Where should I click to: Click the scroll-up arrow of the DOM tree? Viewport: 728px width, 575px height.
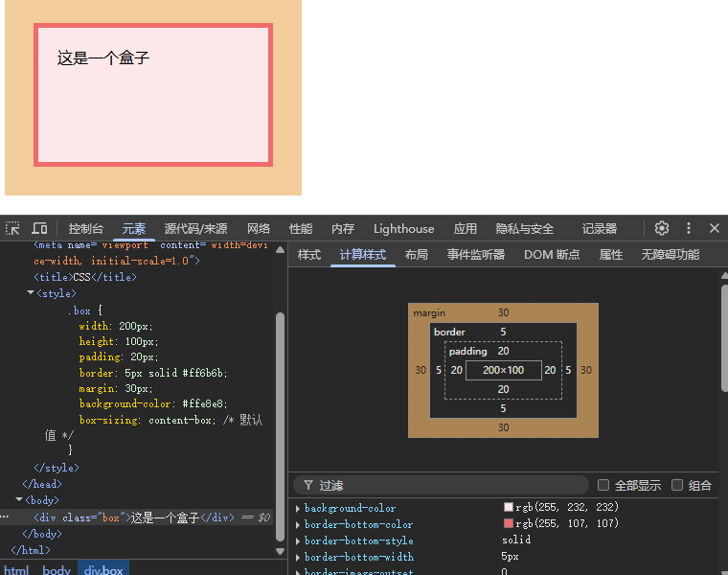280,249
